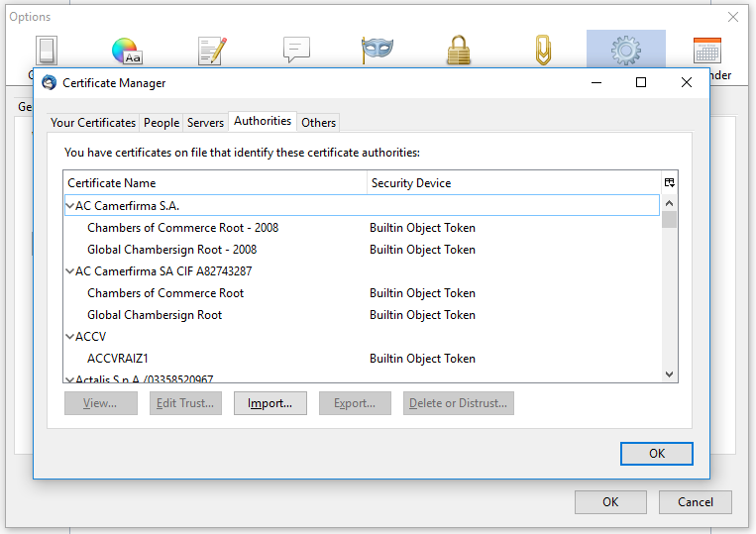The image size is (756, 534).
Task: Click the scroll up arrow of certificate list
Action: point(669,203)
